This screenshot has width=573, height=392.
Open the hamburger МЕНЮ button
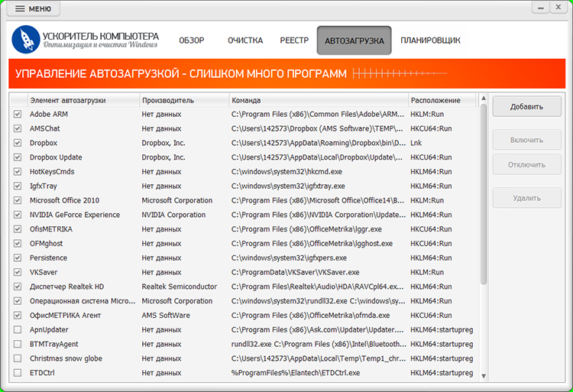tap(34, 8)
